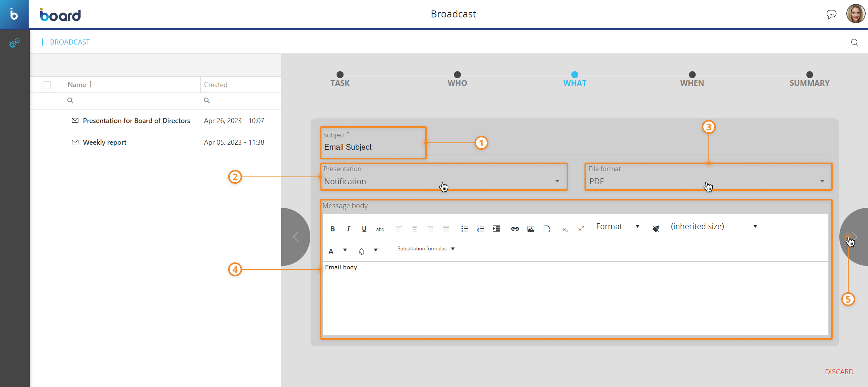Click the clean formatting icon
The image size is (868, 387).
tap(655, 229)
